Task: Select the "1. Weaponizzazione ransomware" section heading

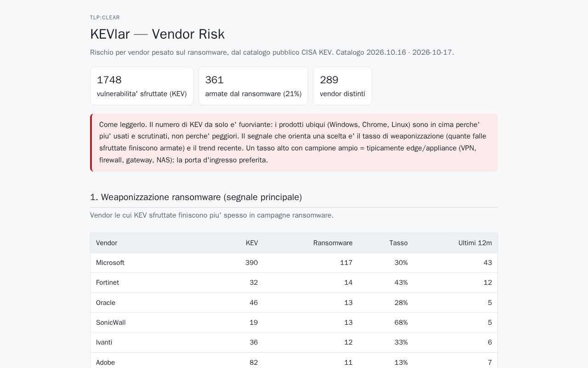Action: (x=196, y=197)
